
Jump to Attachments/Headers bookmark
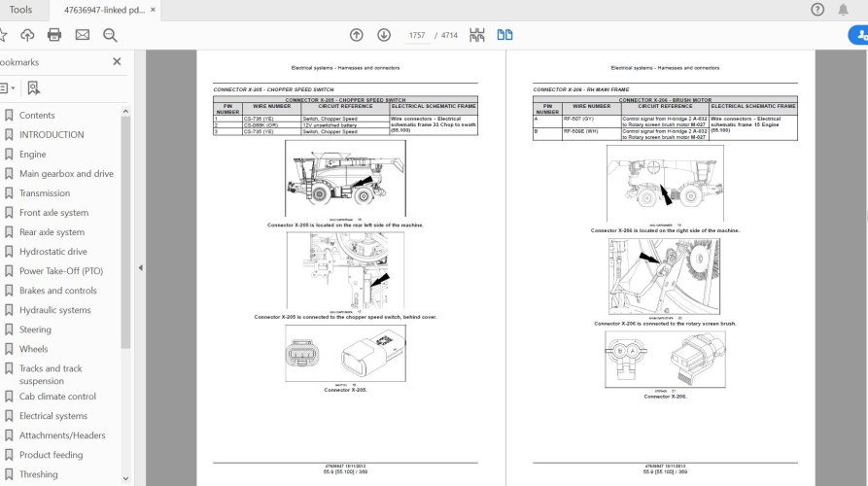click(x=62, y=435)
